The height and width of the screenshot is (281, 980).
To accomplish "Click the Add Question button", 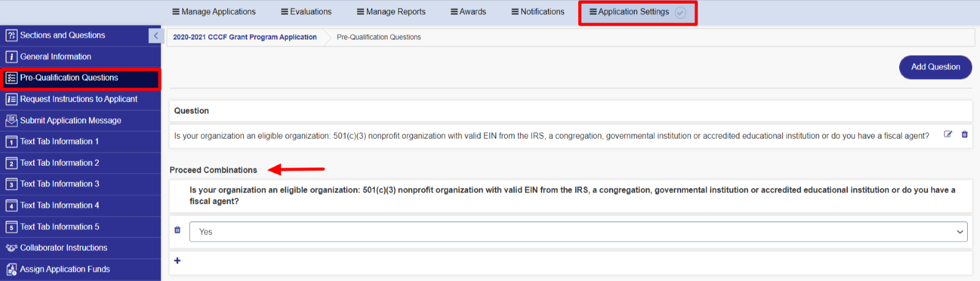I will point(935,67).
